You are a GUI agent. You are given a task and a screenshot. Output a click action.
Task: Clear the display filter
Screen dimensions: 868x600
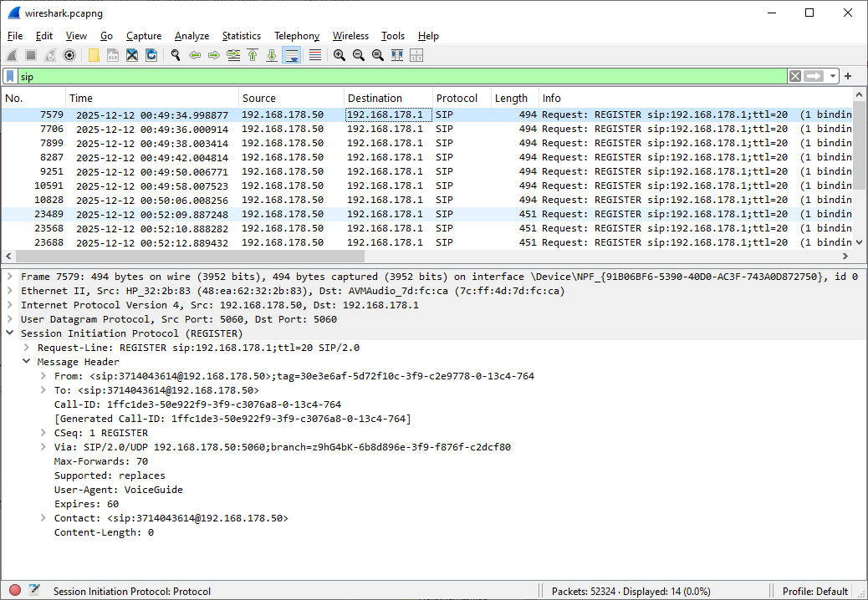tap(794, 76)
